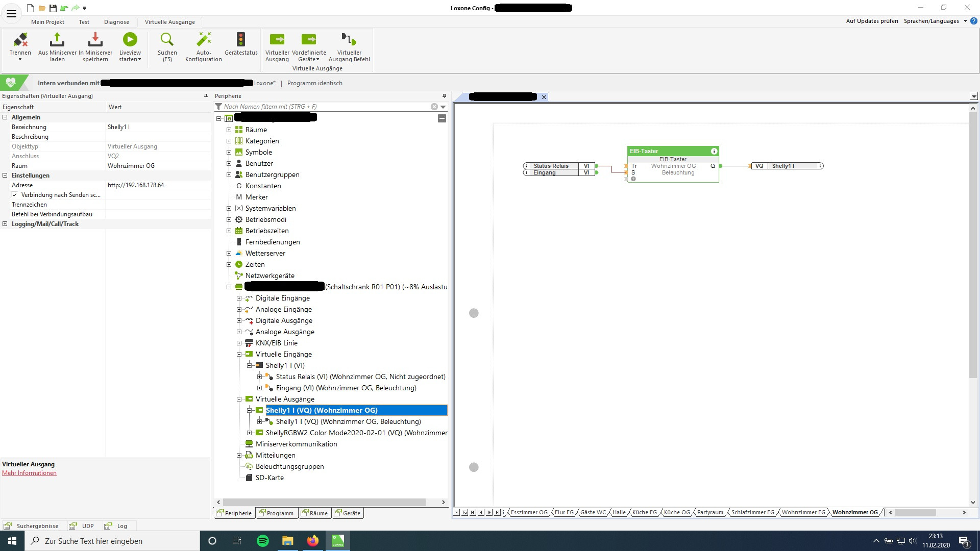Image resolution: width=980 pixels, height=551 pixels.
Task: Expand the Logging/Mail/Call/Track section
Action: click(5, 224)
